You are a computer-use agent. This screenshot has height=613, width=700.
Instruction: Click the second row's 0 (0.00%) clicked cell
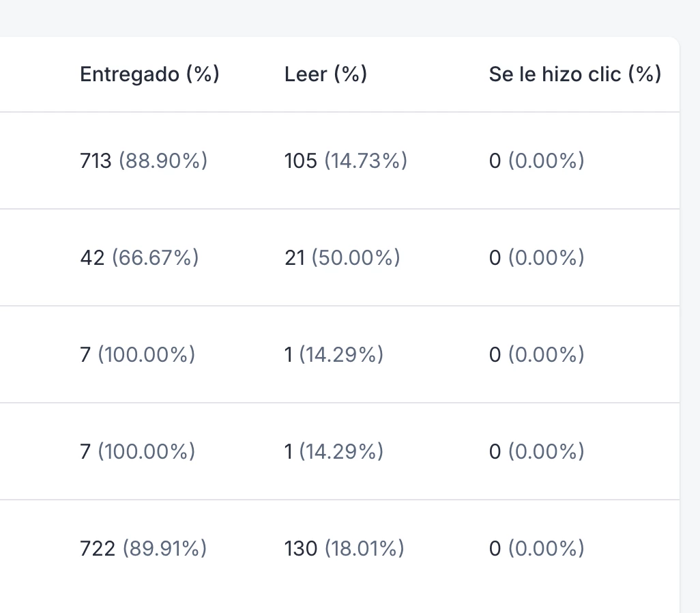coord(537,258)
